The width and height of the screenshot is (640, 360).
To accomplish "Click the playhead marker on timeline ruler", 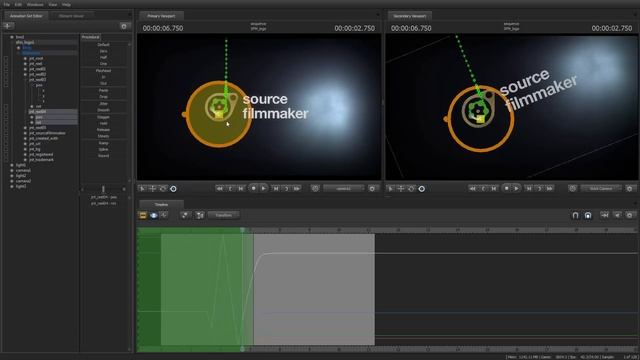I will [242, 230].
